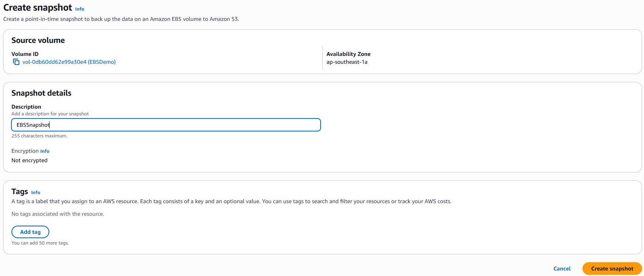Click the Description field label

[26, 107]
